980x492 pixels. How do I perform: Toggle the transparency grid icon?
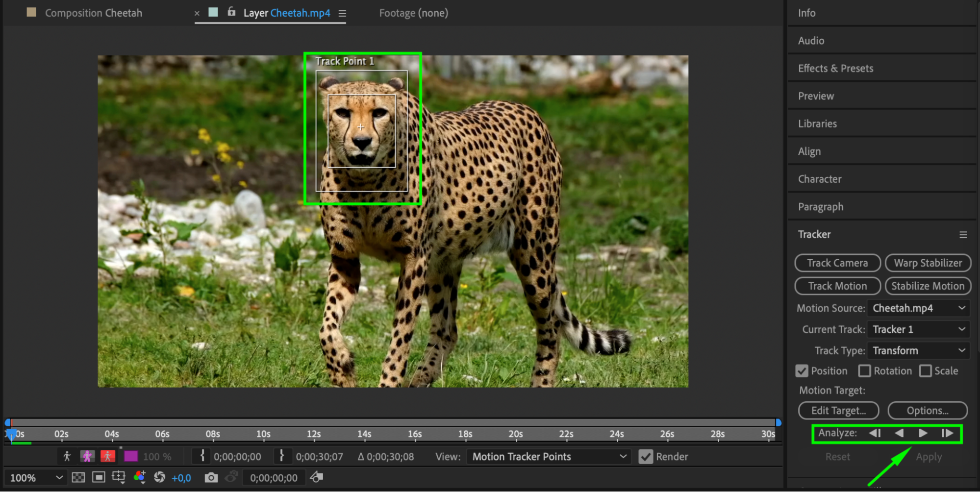(78, 477)
